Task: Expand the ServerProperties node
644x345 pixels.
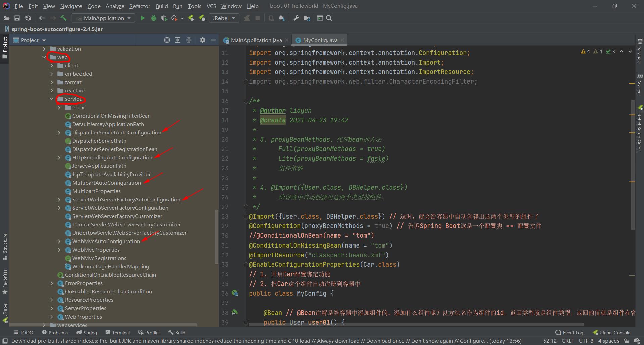Action: coord(52,308)
